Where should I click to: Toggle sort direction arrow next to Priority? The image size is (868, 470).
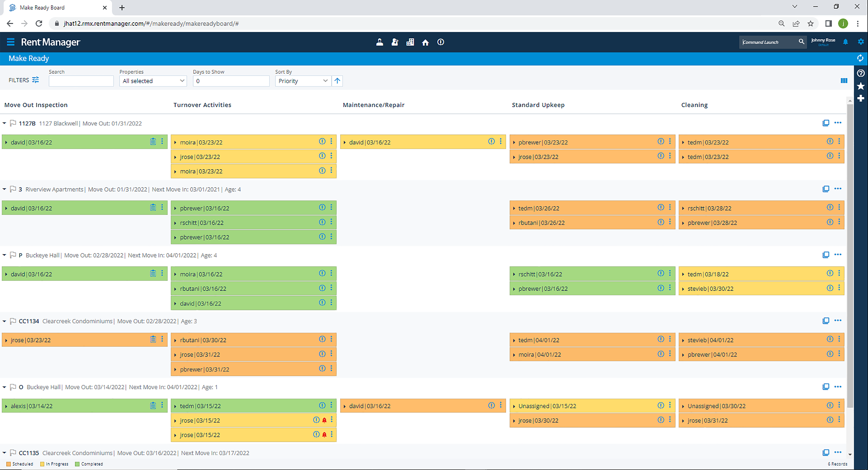(337, 81)
